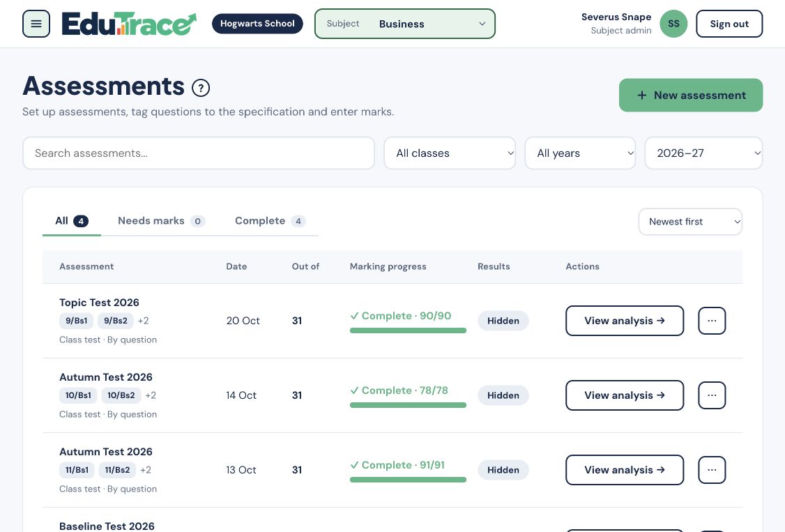
Task: Click the Severus Snape user name
Action: click(616, 17)
